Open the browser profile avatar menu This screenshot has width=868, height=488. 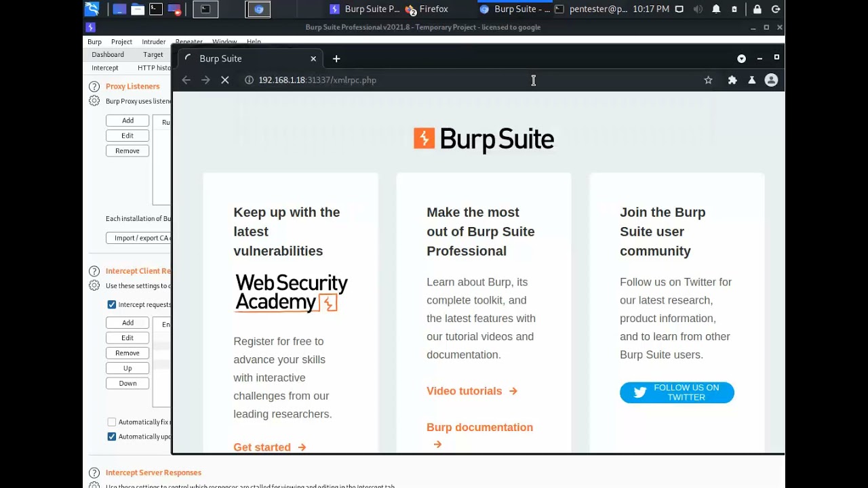point(771,80)
